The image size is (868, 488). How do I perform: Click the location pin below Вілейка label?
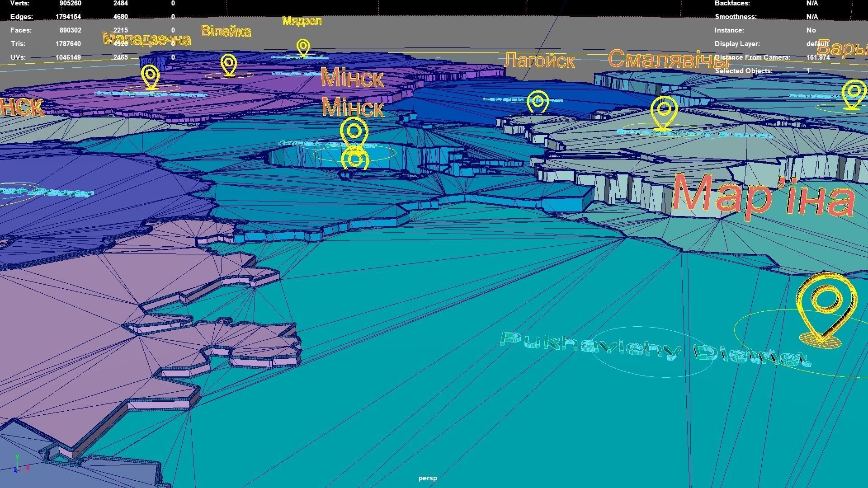tap(229, 64)
